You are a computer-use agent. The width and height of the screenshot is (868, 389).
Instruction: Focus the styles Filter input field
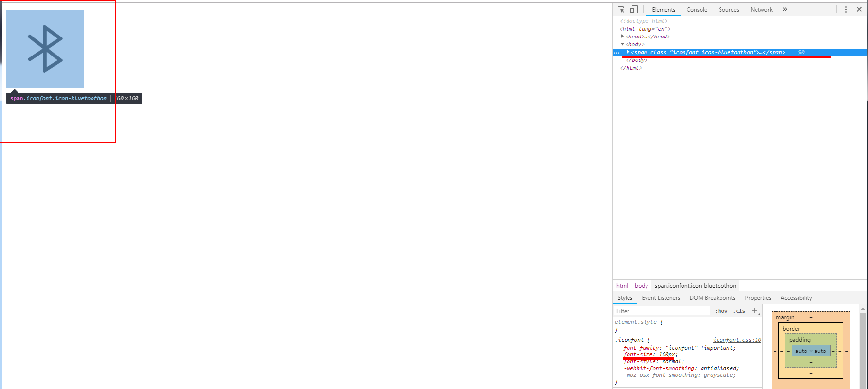(661, 311)
